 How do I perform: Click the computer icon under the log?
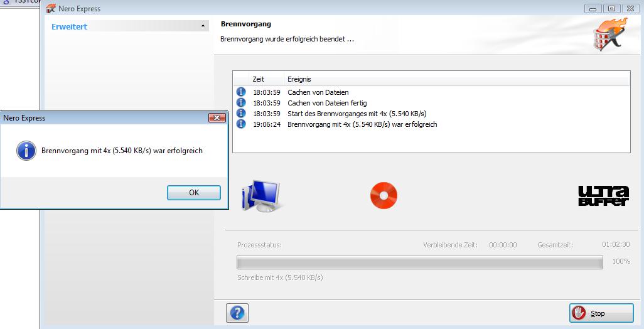point(260,195)
